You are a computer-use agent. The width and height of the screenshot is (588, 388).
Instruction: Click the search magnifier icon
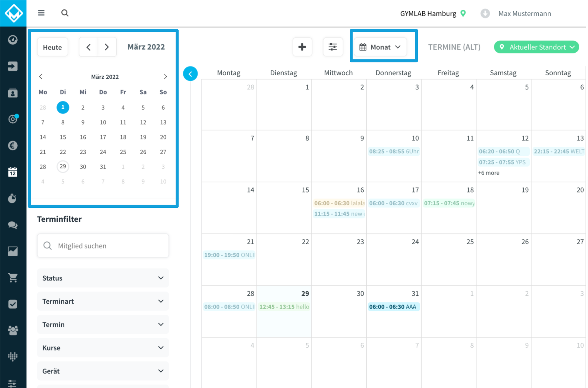point(65,13)
